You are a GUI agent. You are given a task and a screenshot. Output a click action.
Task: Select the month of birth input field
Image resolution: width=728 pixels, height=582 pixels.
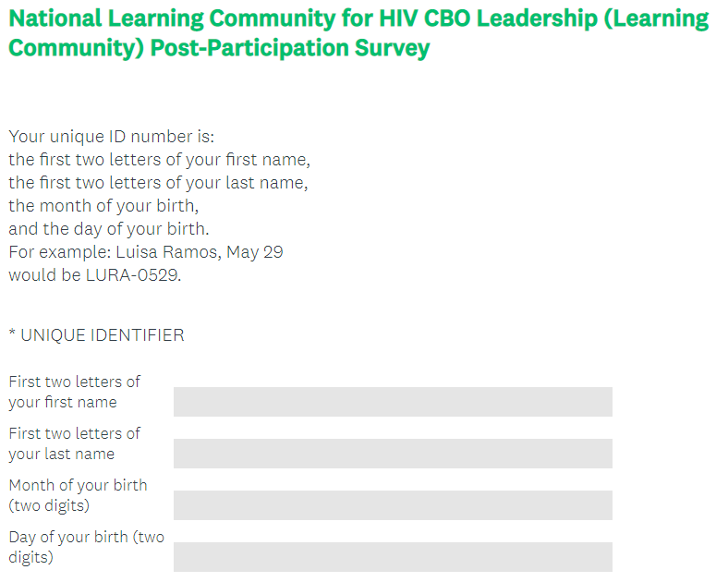tap(393, 505)
